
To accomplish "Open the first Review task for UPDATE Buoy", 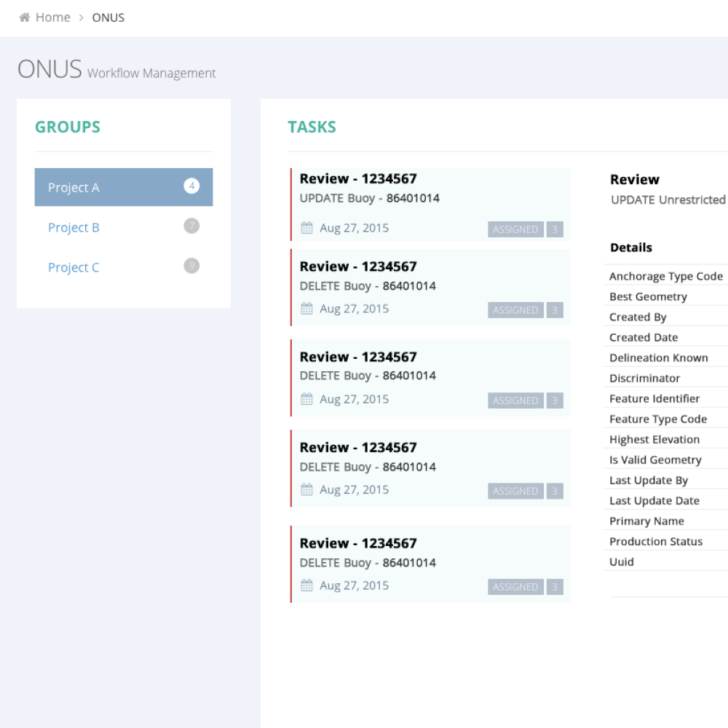I will [x=430, y=202].
